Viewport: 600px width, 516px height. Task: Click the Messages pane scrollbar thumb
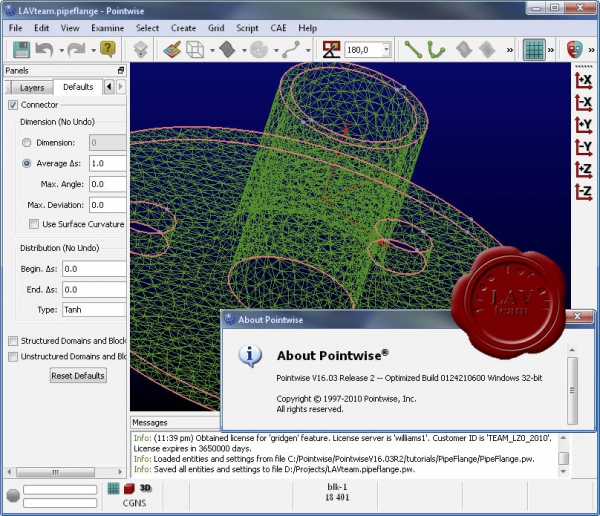point(563,458)
